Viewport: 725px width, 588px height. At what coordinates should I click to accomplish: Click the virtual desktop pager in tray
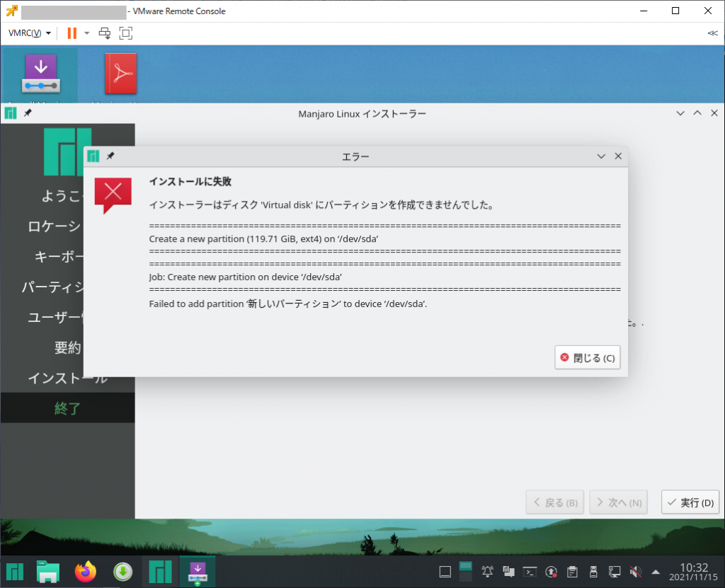pos(466,572)
